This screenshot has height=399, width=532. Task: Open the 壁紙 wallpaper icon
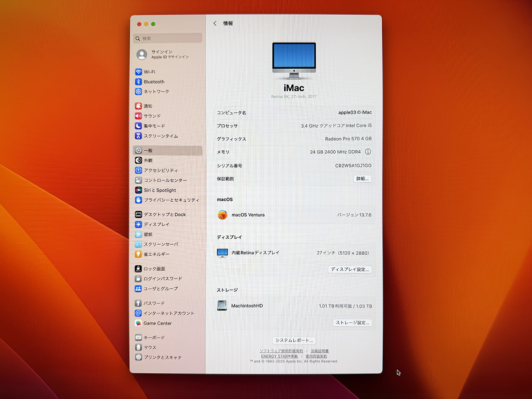pos(139,235)
